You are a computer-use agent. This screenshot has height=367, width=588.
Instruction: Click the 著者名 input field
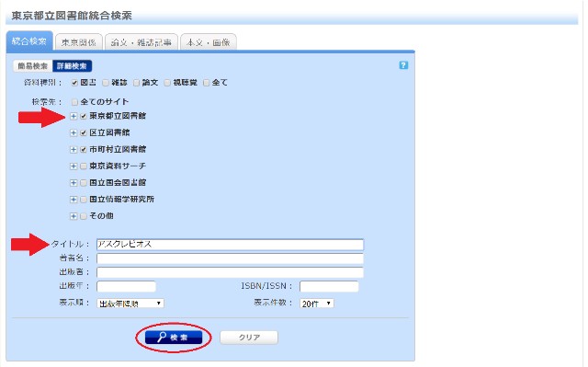[x=230, y=258]
